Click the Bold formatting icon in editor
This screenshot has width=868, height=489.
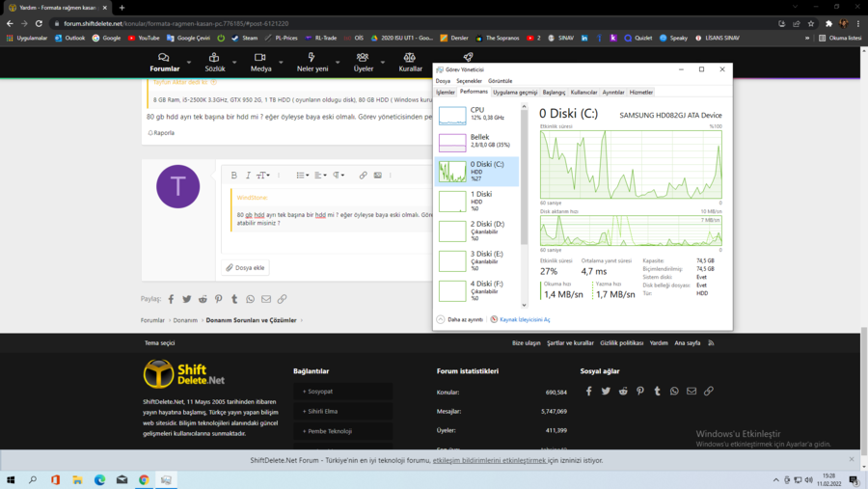[x=234, y=176]
